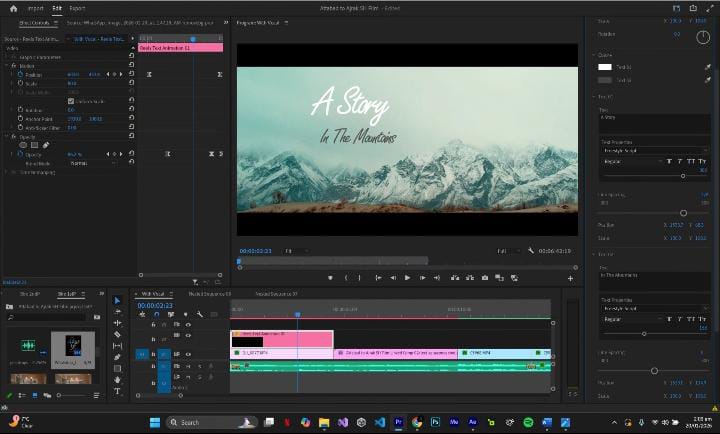The height and width of the screenshot is (434, 720).
Task: Open the Button Editor plus button
Action: click(x=570, y=278)
